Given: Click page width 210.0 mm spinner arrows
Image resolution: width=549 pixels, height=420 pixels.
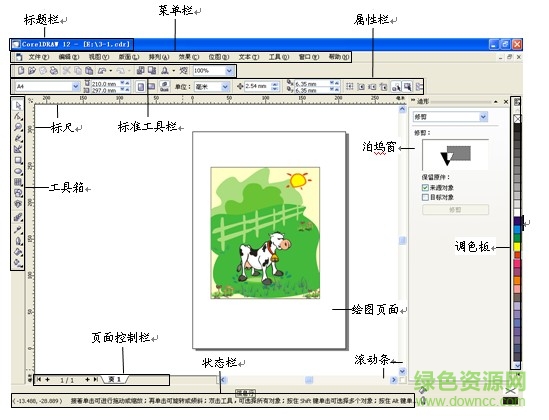Looking at the screenshot, I should point(125,83).
